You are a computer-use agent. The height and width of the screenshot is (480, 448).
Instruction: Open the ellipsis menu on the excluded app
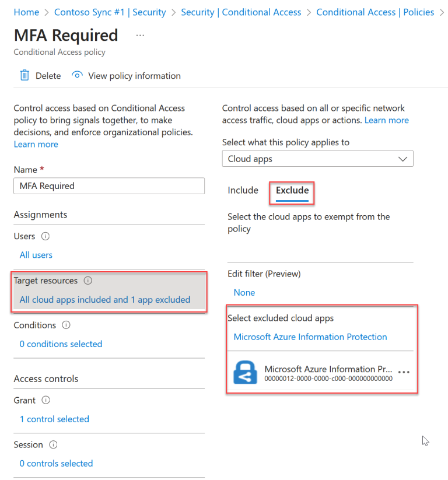(404, 372)
